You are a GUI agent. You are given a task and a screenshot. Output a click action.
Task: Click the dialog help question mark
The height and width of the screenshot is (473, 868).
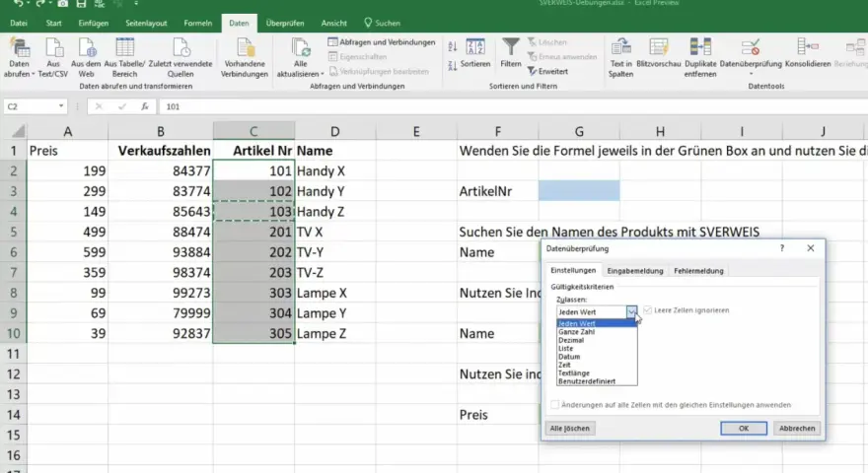coord(781,248)
